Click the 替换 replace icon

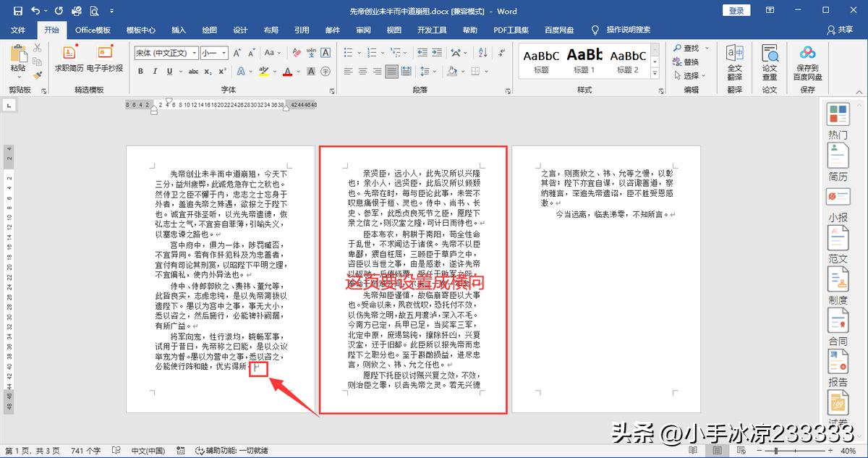(x=686, y=61)
